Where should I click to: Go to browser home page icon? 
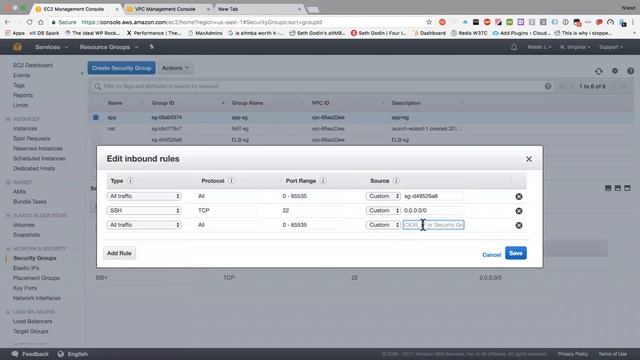tap(40, 22)
